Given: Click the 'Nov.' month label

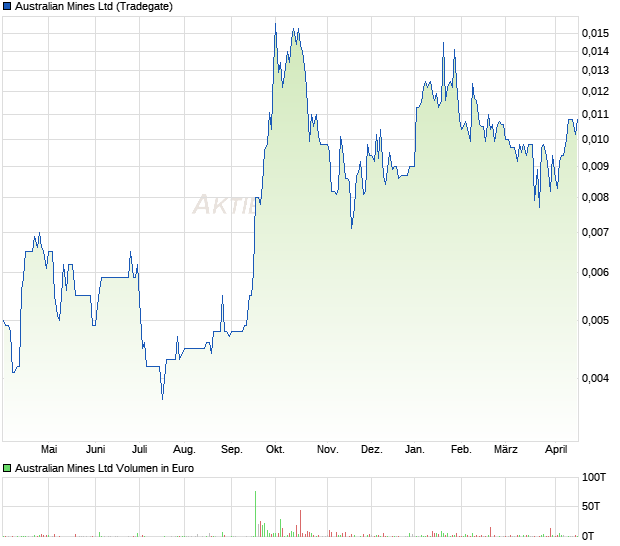Looking at the screenshot, I should (x=328, y=450).
